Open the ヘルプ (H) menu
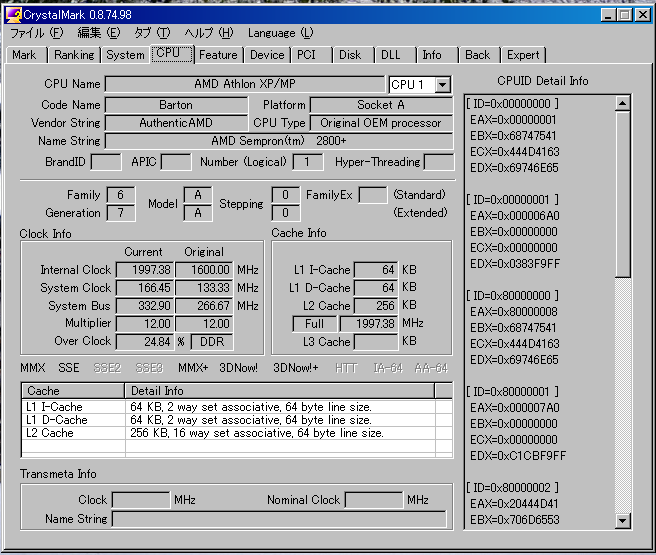656x555 pixels. [209, 33]
